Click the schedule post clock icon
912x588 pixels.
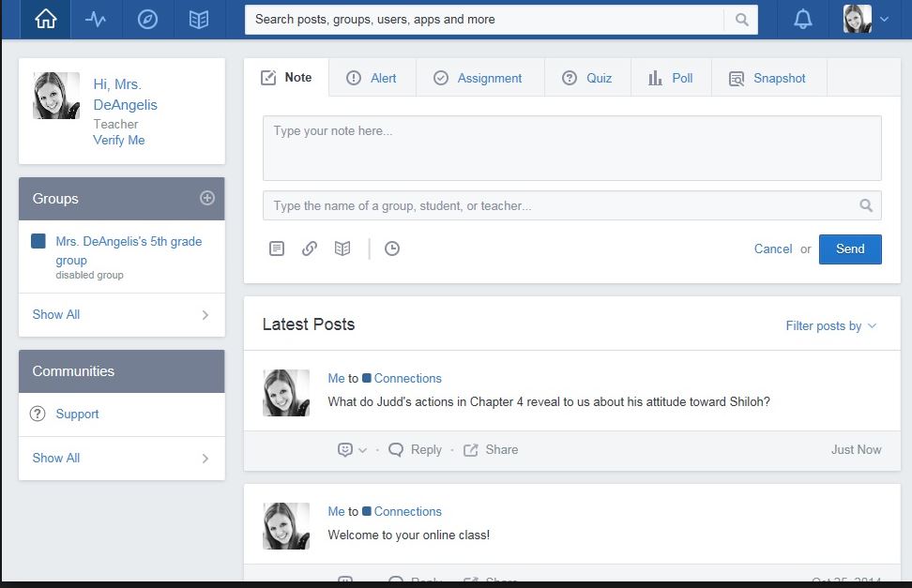pyautogui.click(x=392, y=249)
